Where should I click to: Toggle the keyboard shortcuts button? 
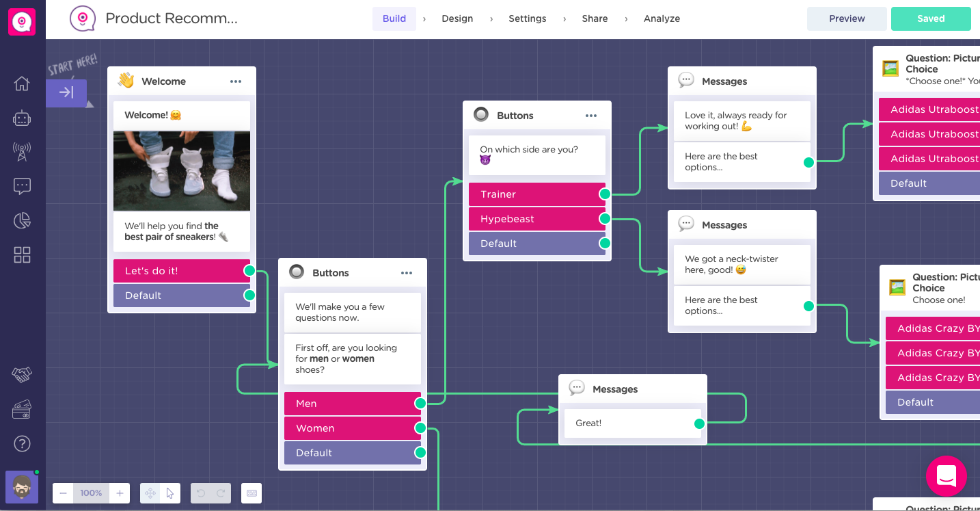click(251, 493)
